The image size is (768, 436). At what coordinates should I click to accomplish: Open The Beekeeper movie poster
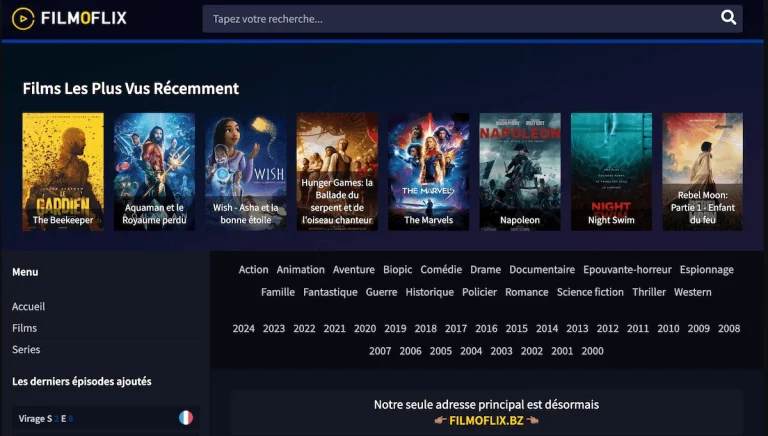tap(63, 171)
